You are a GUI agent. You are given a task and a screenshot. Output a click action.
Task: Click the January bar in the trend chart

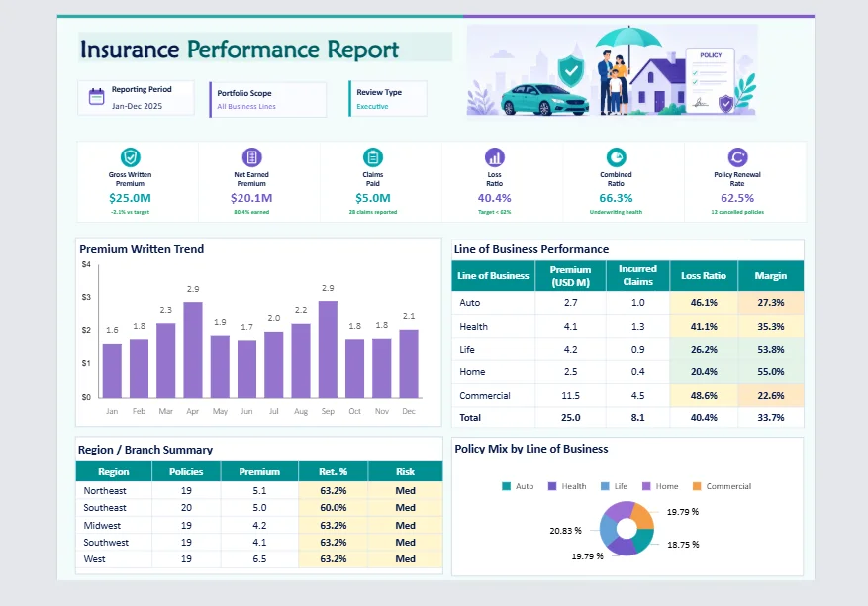click(x=112, y=370)
